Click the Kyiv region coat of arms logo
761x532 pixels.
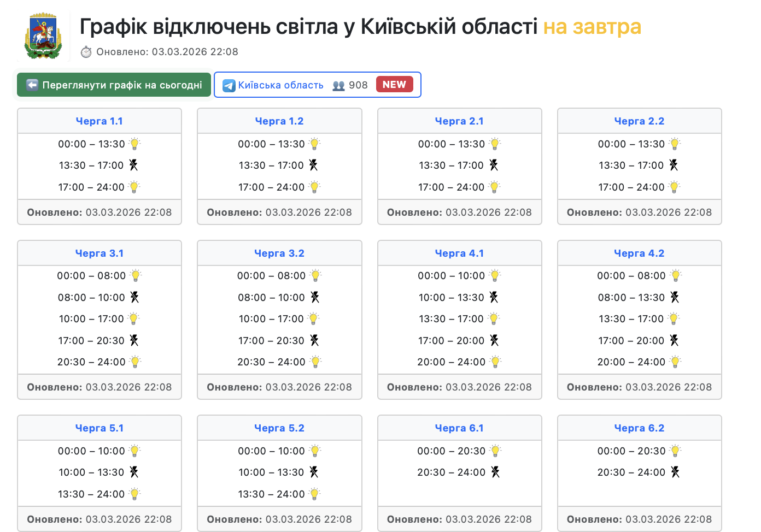tap(43, 36)
